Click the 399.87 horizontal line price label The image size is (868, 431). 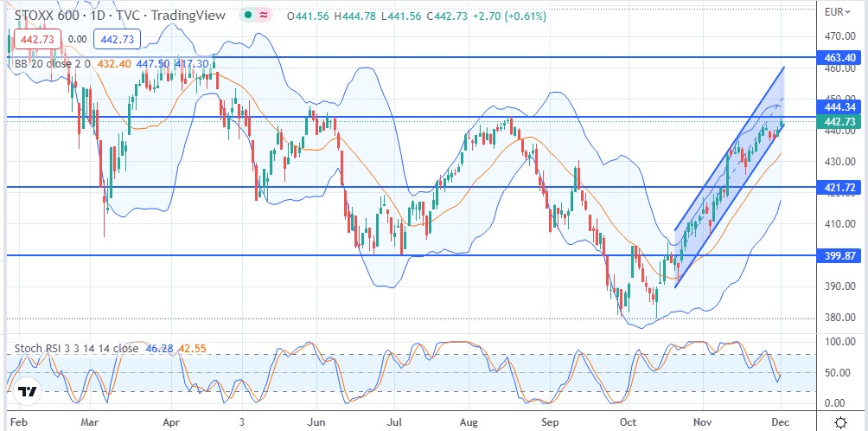(840, 255)
